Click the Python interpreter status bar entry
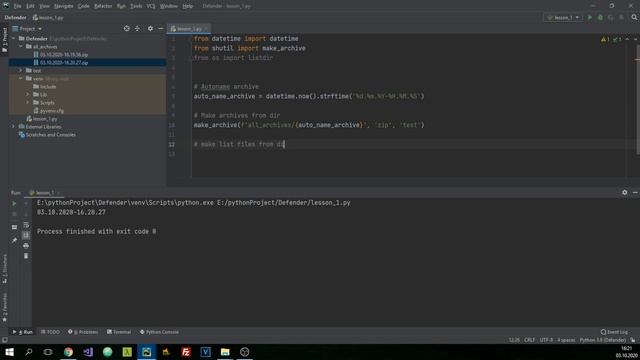640x360 pixels. (602, 340)
